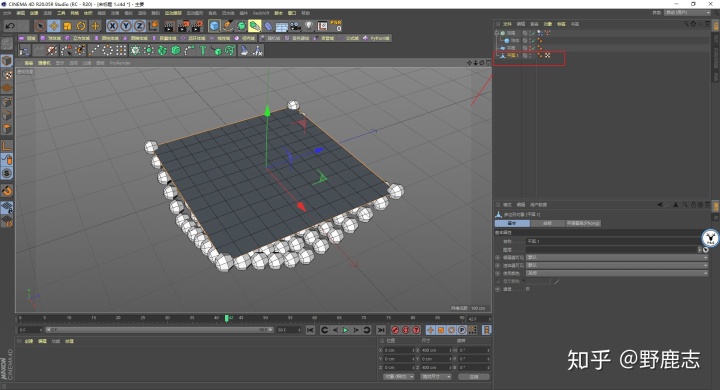Screen dimensions: 720x390
Task: Click the MoGraph Cloner icon
Action: [135, 51]
